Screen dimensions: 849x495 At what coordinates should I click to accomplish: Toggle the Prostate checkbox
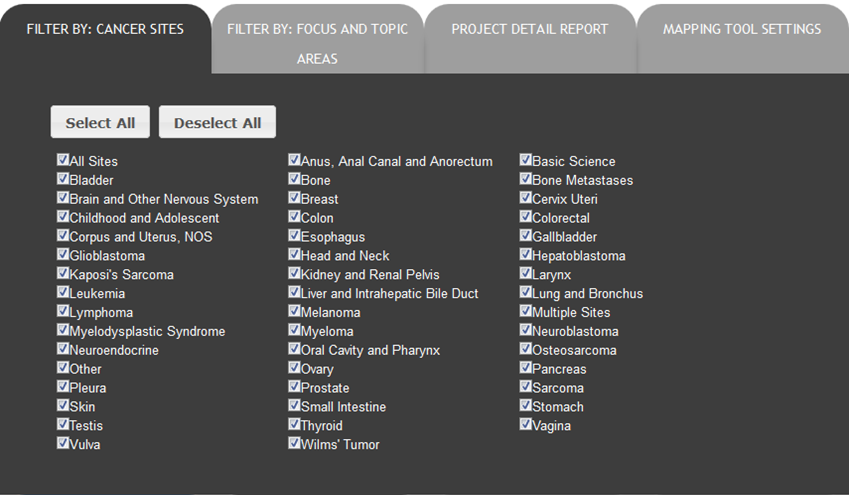coord(294,387)
